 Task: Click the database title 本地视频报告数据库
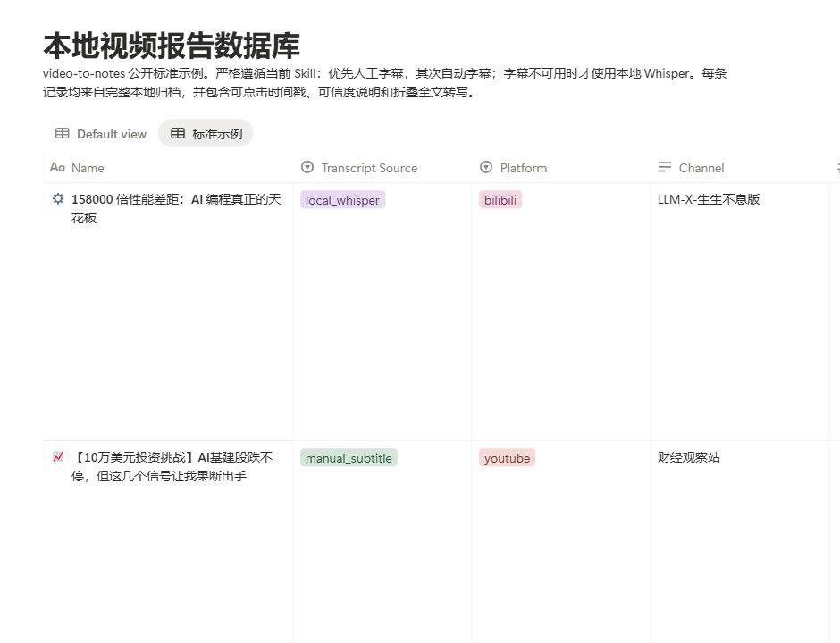coord(172,46)
